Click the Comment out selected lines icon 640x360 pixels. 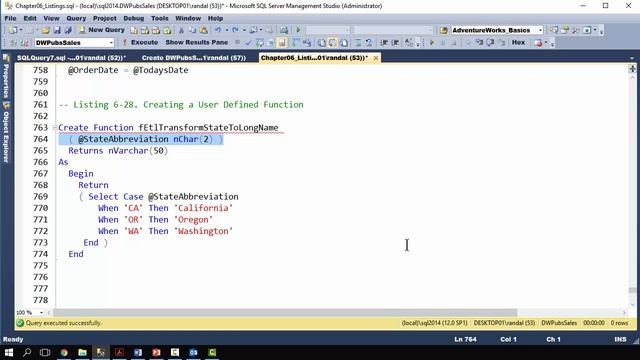click(x=358, y=42)
